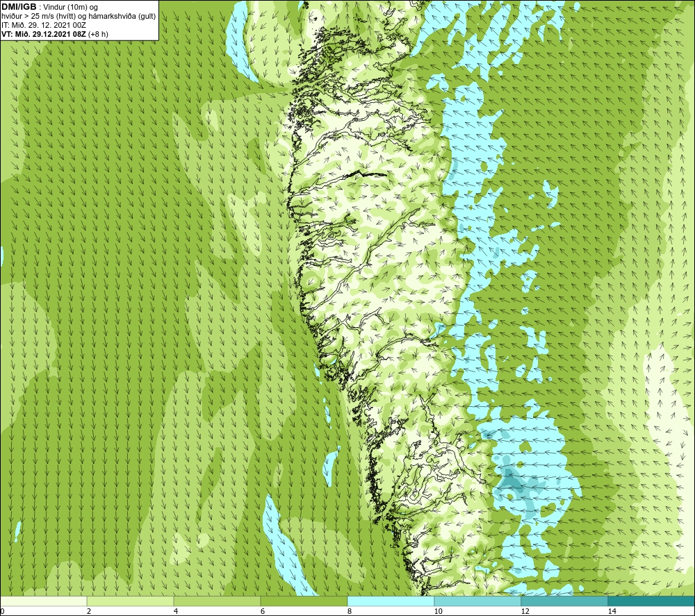Click the 10–12 m/s teal legend swatch
Viewport: 695px width, 616px height.
coord(478,601)
